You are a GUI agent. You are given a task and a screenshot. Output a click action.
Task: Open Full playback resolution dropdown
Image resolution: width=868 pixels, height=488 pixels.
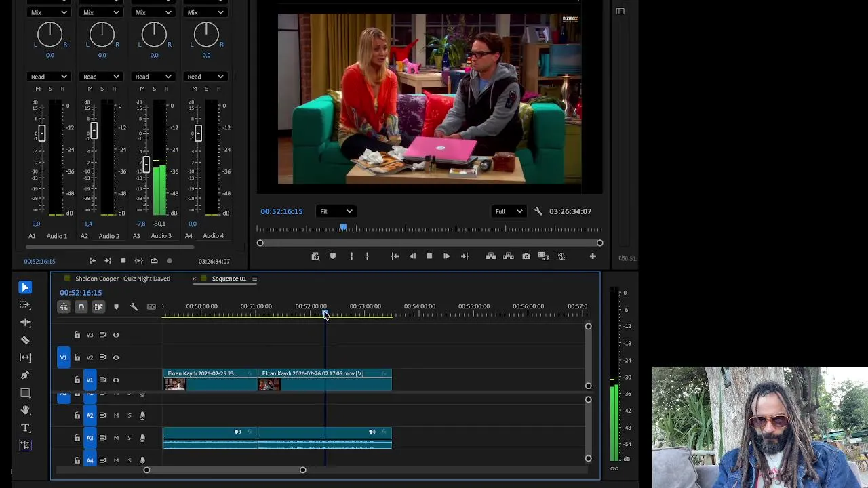[x=509, y=211]
